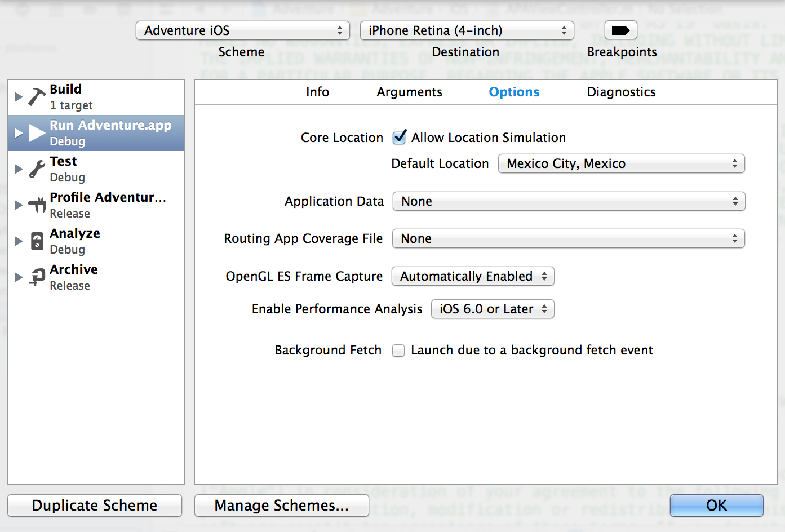Toggle the Breakpoints button
The width and height of the screenshot is (785, 532).
click(x=620, y=30)
